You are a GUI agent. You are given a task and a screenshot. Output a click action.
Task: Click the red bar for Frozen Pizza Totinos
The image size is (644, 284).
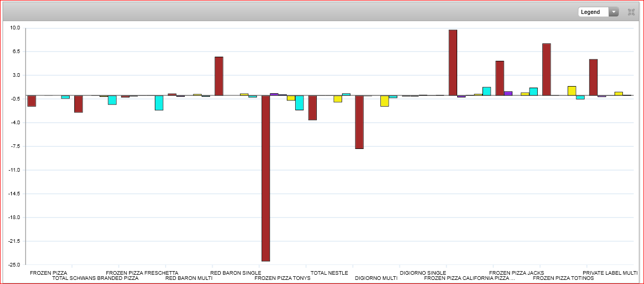pyautogui.click(x=546, y=70)
